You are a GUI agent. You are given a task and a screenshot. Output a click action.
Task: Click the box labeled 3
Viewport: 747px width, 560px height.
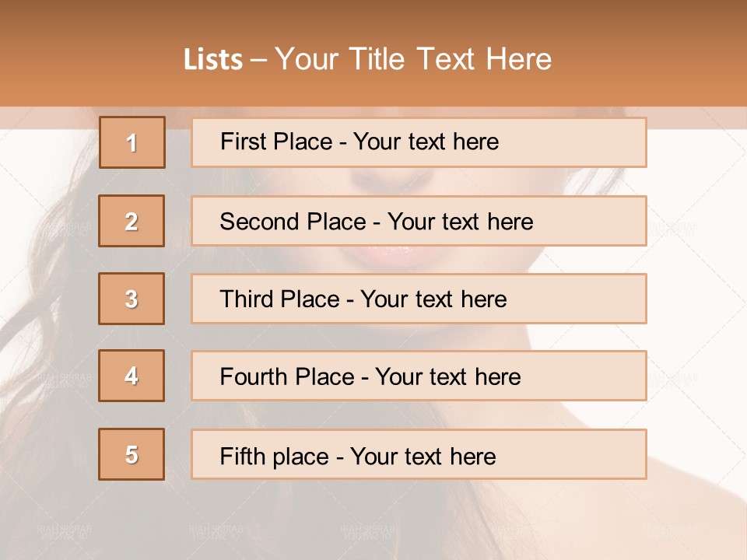132,299
